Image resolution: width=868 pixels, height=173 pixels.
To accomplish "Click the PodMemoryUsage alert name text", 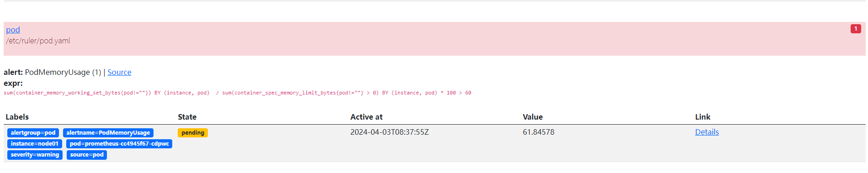I will point(57,72).
